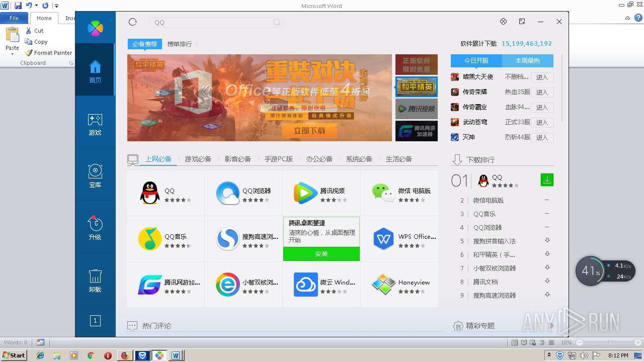Select the QQ浏览器 app icon
The image size is (644, 362).
(227, 193)
